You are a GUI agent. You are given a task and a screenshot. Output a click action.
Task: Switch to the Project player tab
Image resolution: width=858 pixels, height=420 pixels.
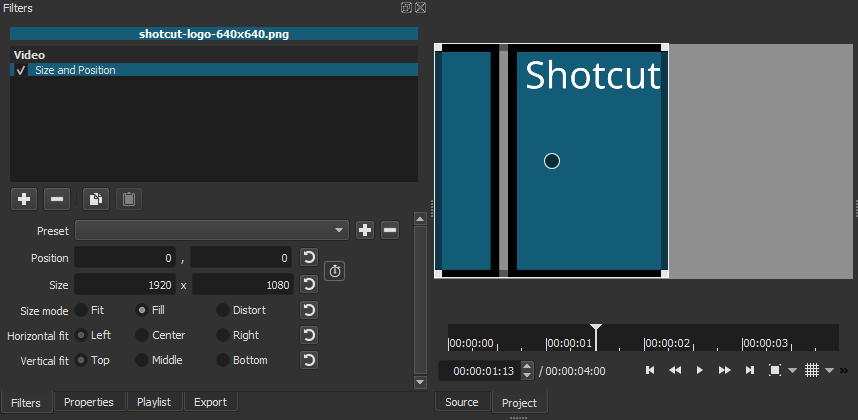519,403
